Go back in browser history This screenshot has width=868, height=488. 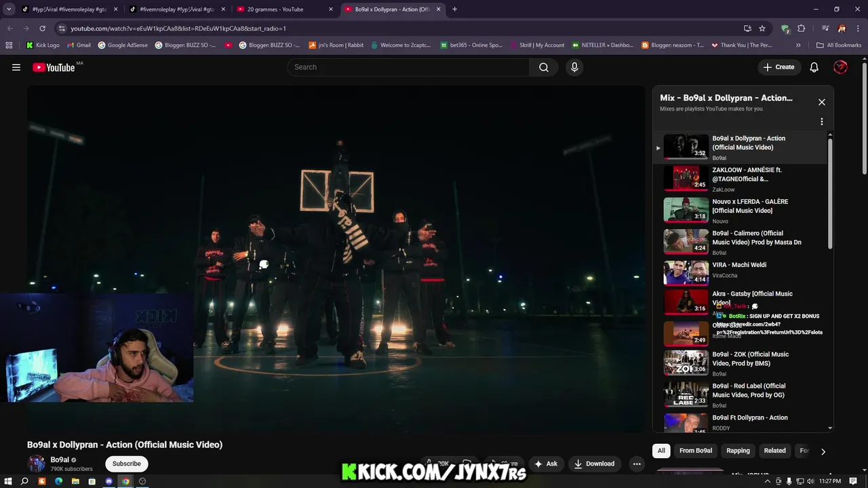pyautogui.click(x=10, y=28)
